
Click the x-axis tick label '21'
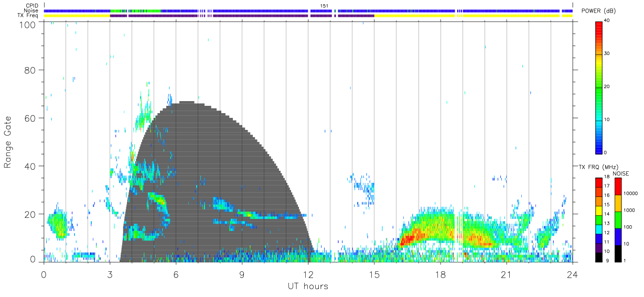click(x=506, y=274)
